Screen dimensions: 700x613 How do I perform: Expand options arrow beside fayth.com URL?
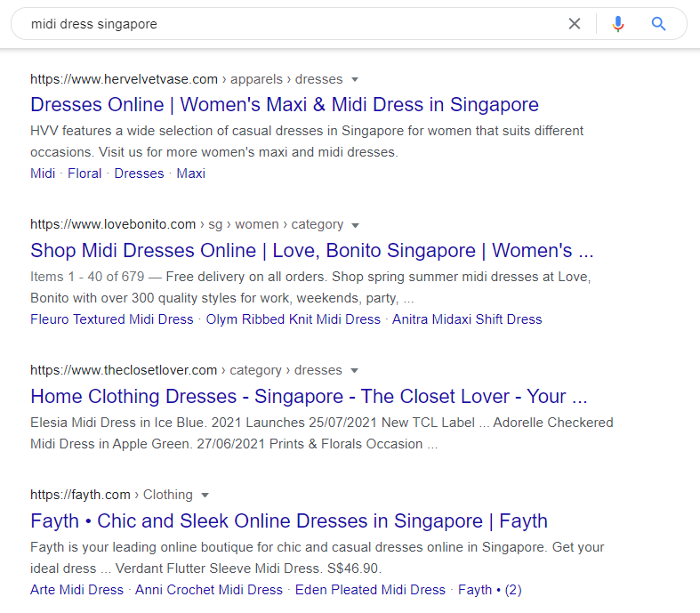205,496
